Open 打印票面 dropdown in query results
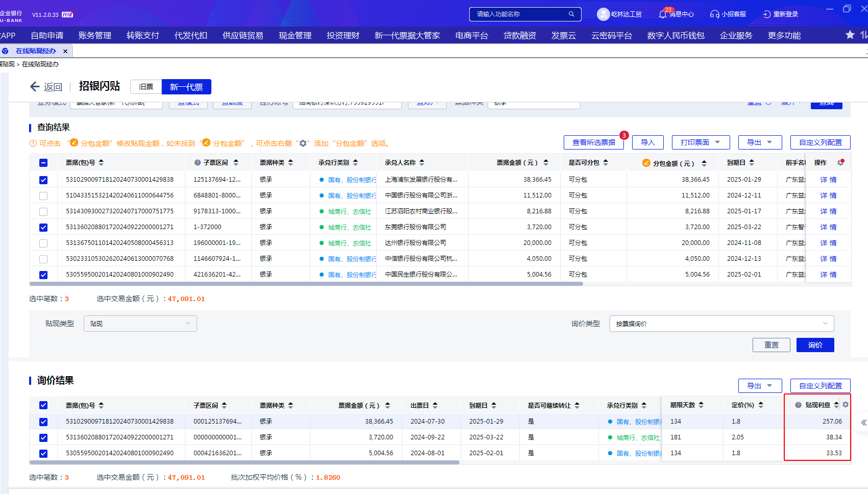868x494 pixels. coord(701,142)
